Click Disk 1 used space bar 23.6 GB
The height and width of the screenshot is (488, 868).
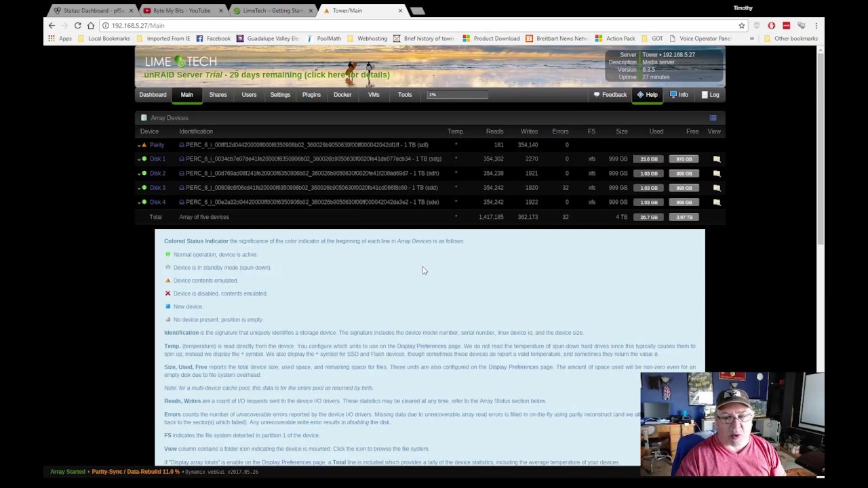tap(649, 159)
